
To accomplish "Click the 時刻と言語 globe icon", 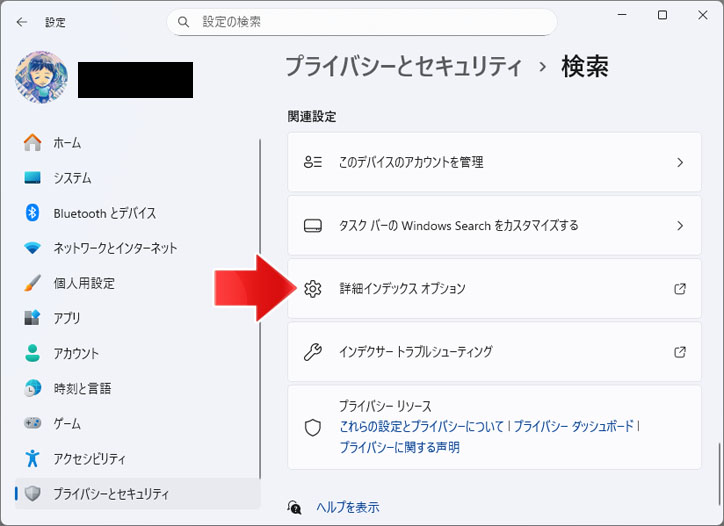I will (32, 388).
